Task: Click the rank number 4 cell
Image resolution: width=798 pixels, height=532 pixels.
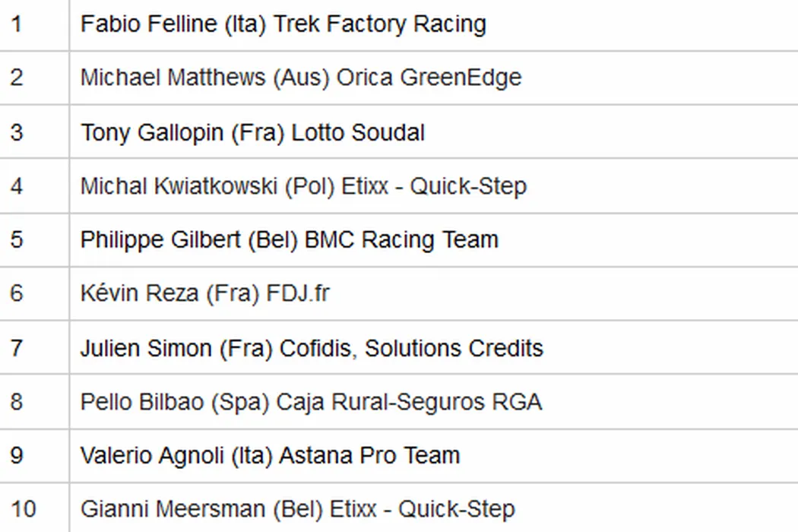Action: tap(17, 186)
